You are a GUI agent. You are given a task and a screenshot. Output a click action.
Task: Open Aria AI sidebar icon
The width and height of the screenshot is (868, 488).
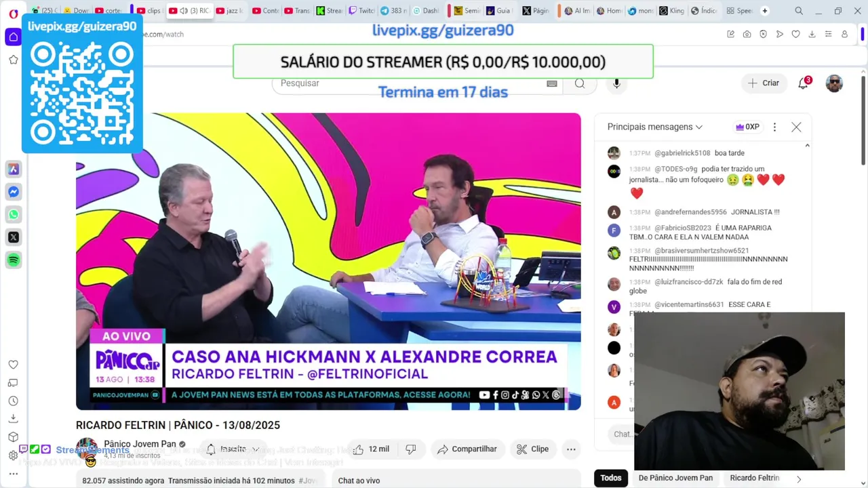[x=14, y=169]
